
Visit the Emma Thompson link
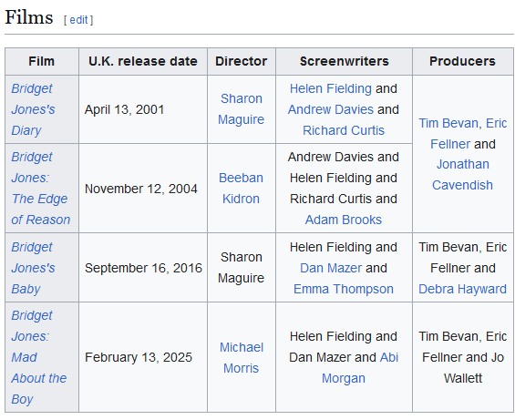(x=344, y=290)
